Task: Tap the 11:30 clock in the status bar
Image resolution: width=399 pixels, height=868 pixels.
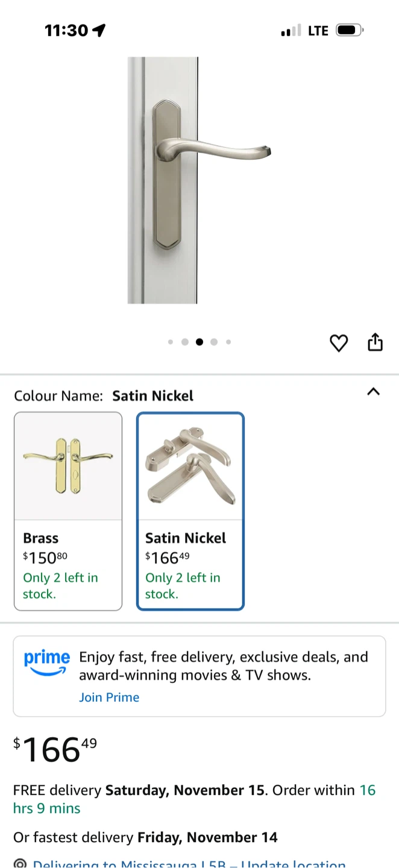Action: coord(66,30)
